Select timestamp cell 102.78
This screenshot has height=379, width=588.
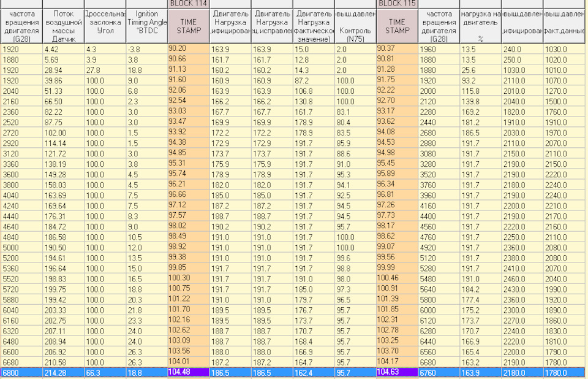coord(397,331)
